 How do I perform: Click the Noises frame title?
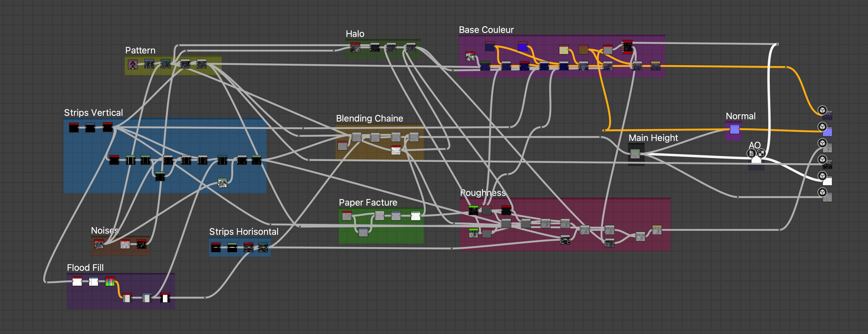pyautogui.click(x=105, y=230)
